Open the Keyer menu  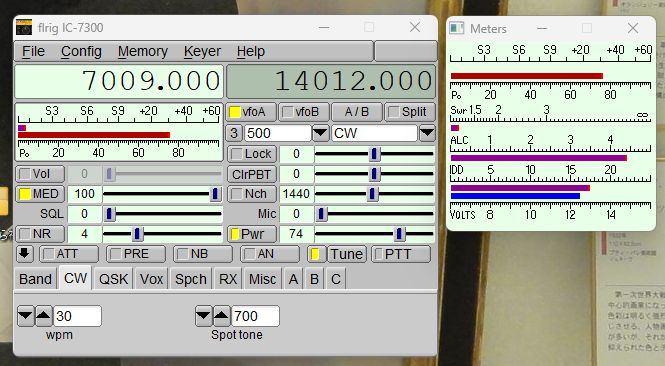(x=202, y=51)
